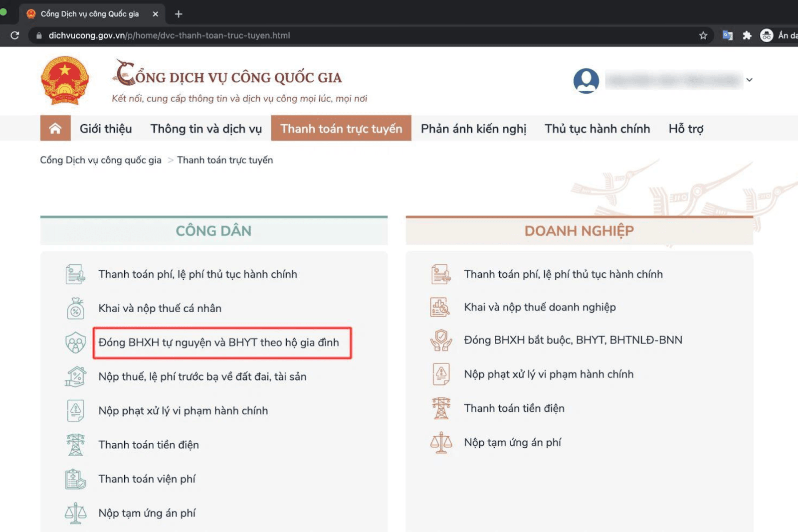Click the CÔNG DÂN section header
The width and height of the screenshot is (798, 532).
[x=213, y=231]
